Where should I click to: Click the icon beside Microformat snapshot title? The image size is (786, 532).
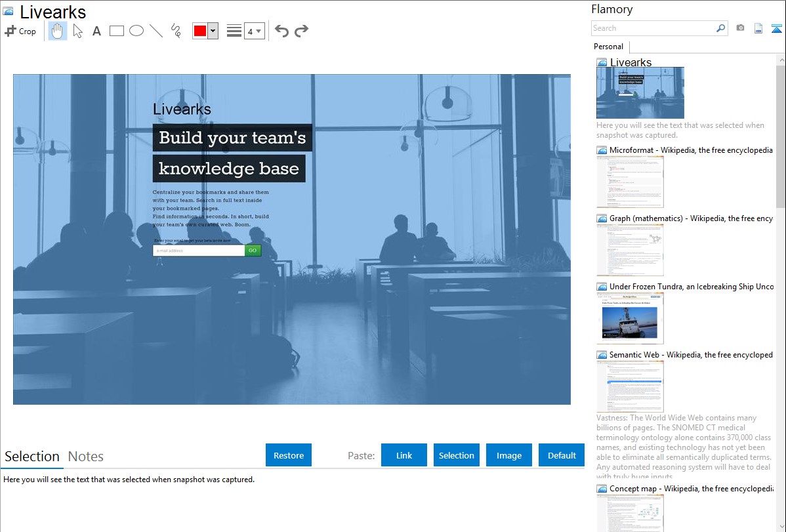coord(602,150)
